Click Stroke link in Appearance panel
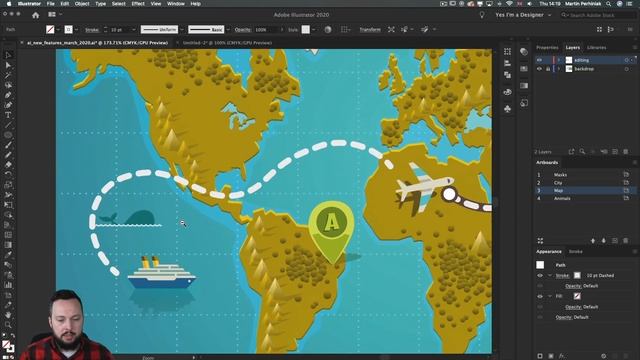The width and height of the screenshot is (640, 360). click(562, 276)
